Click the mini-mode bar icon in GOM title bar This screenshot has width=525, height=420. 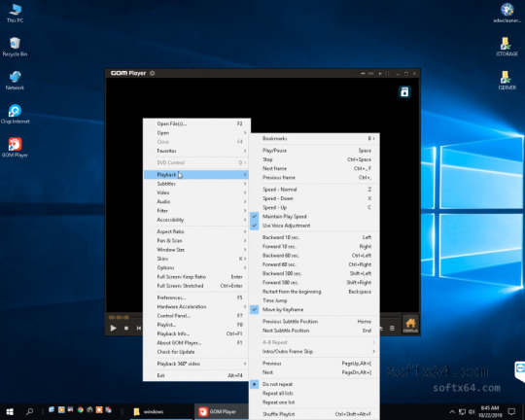[363, 73]
